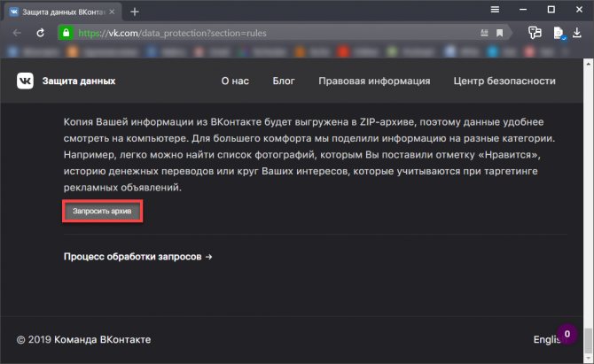Open Правовая информация page

click(374, 81)
